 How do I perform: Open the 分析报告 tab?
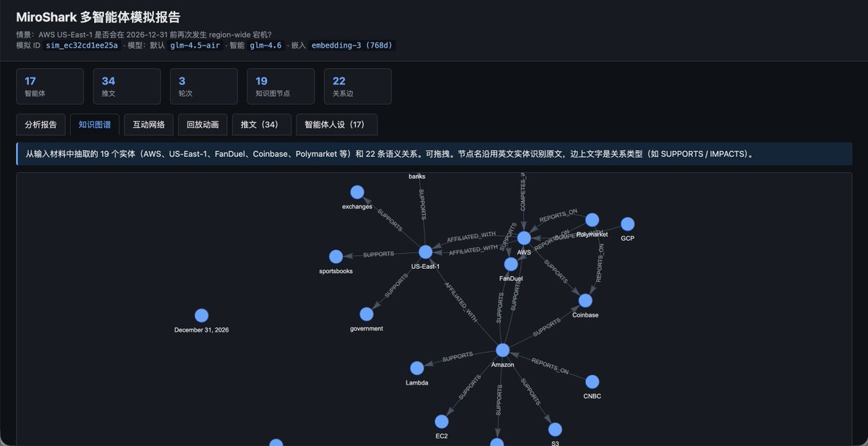click(41, 124)
